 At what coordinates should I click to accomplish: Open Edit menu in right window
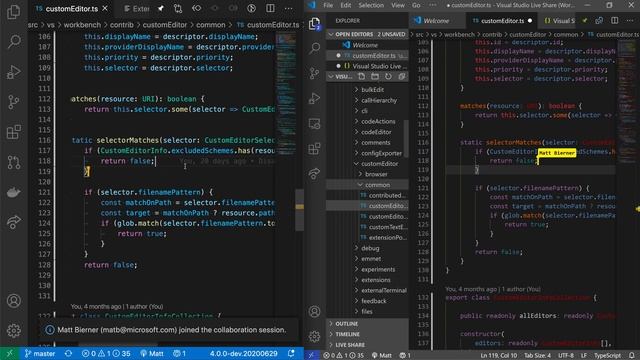346,5
